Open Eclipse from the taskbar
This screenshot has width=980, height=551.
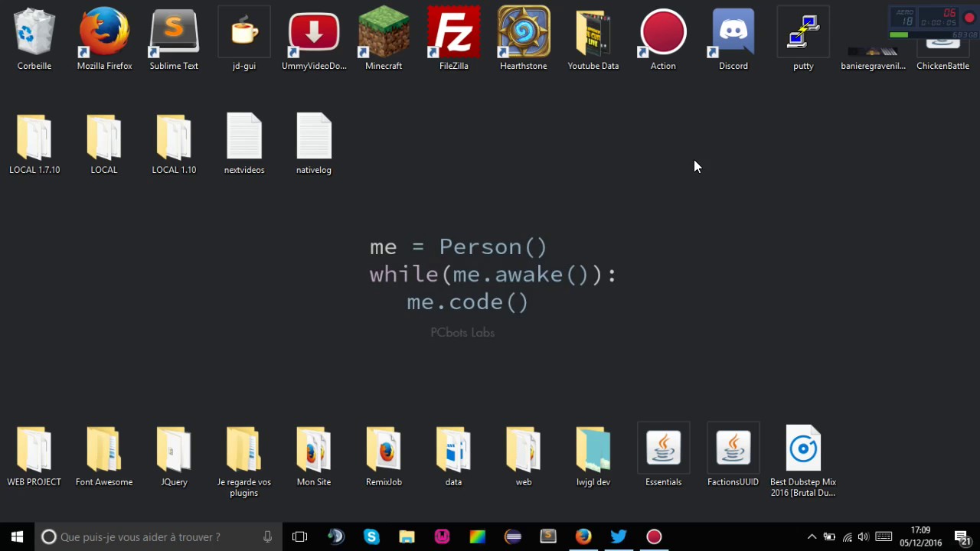click(x=513, y=536)
